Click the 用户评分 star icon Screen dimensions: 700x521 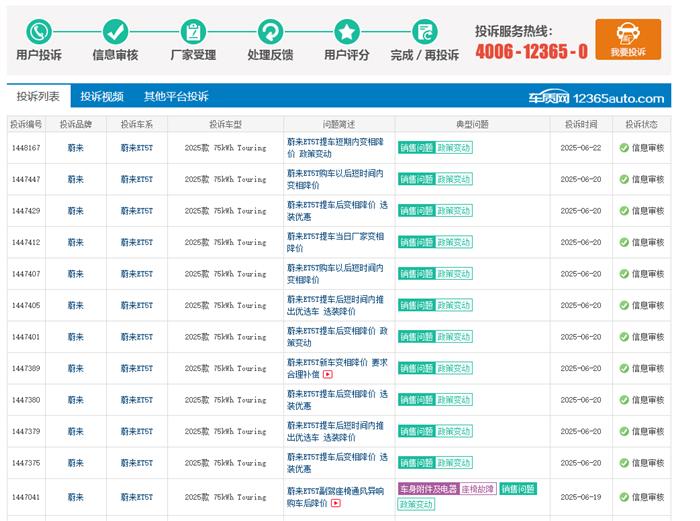point(347,32)
